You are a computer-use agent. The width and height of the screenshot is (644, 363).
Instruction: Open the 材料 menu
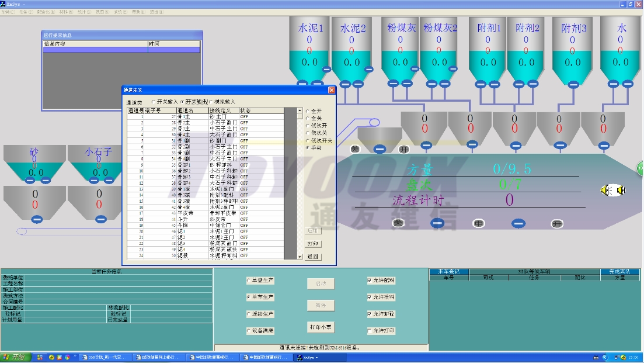(x=66, y=12)
